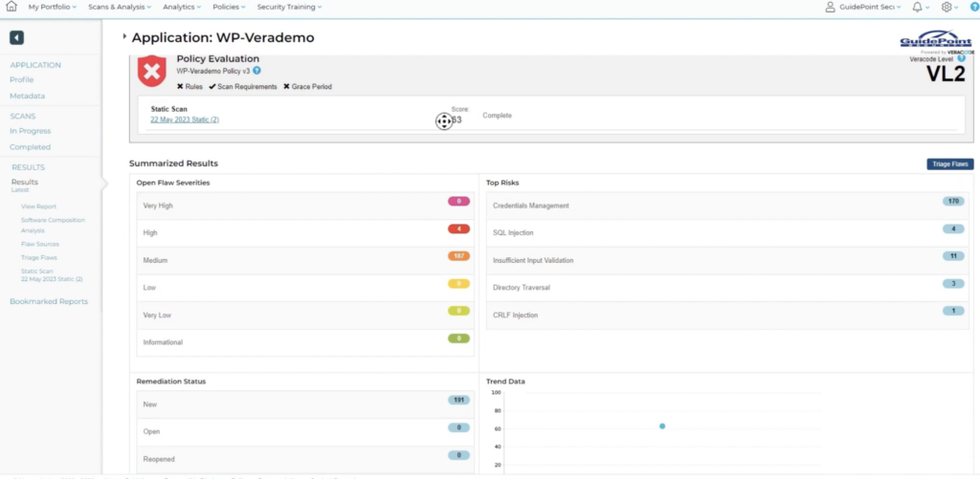This screenshot has width=980, height=479.
Task: Open the My Portfolio dropdown menu
Action: point(52,7)
